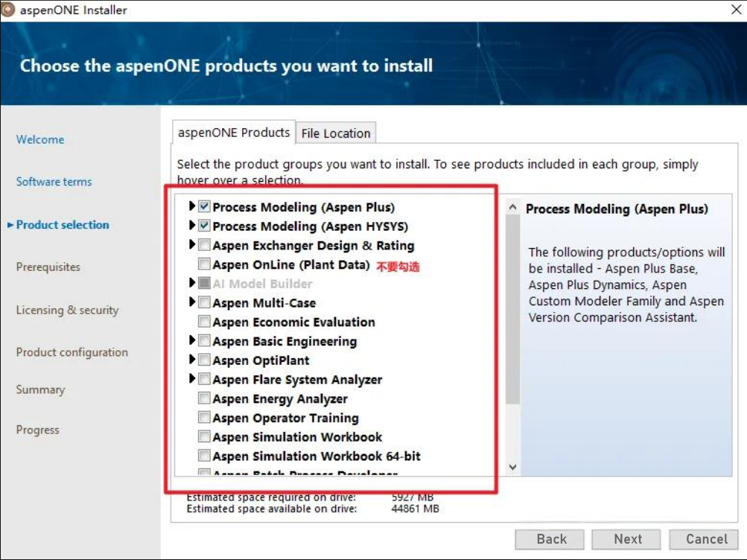Uncheck Process Modeling (Aspen Plus) checkbox
This screenshot has width=747, height=560.
pos(204,206)
